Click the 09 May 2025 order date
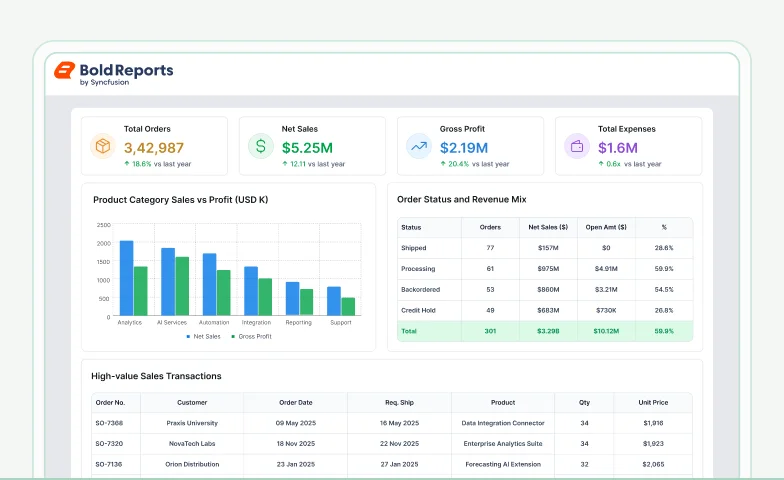 tap(296, 423)
